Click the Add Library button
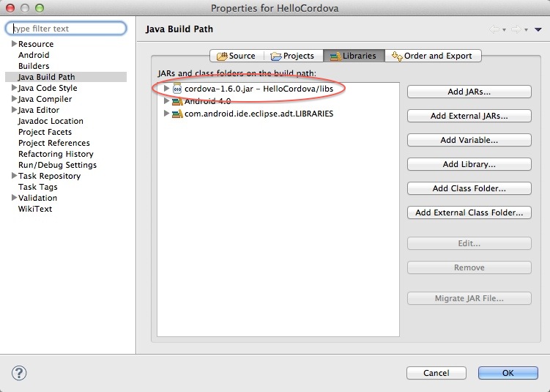Image resolution: width=550 pixels, height=392 pixels. 469,164
